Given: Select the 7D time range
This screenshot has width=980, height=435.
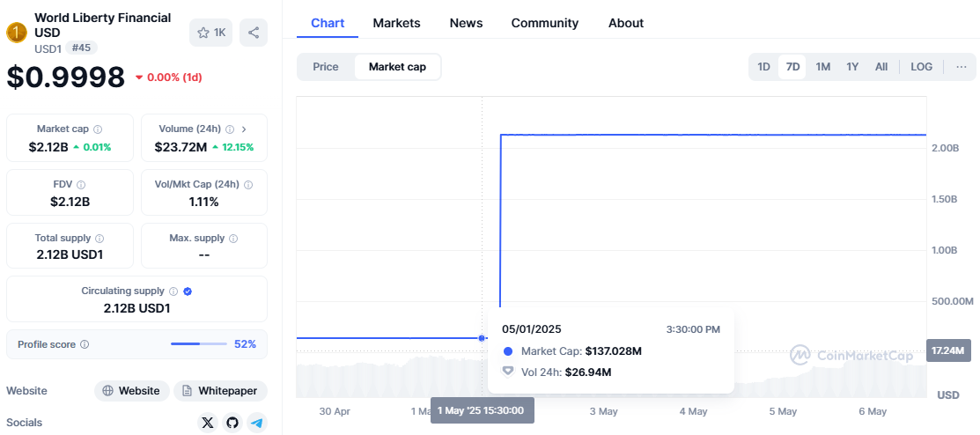Looking at the screenshot, I should pos(792,67).
